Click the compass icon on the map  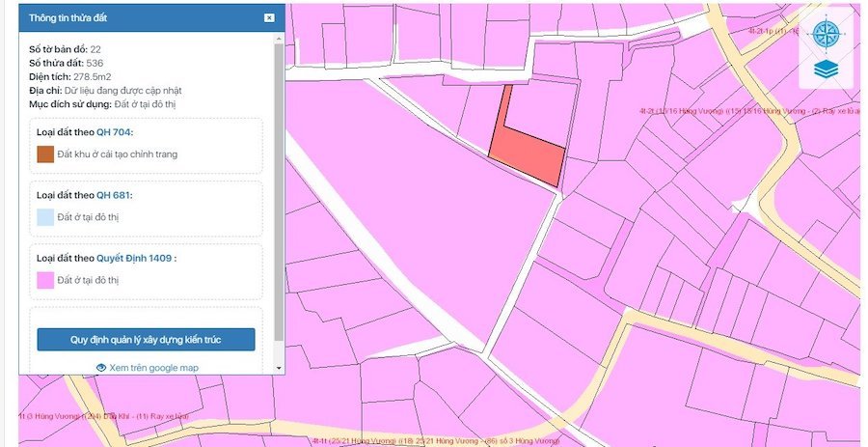coord(827,35)
